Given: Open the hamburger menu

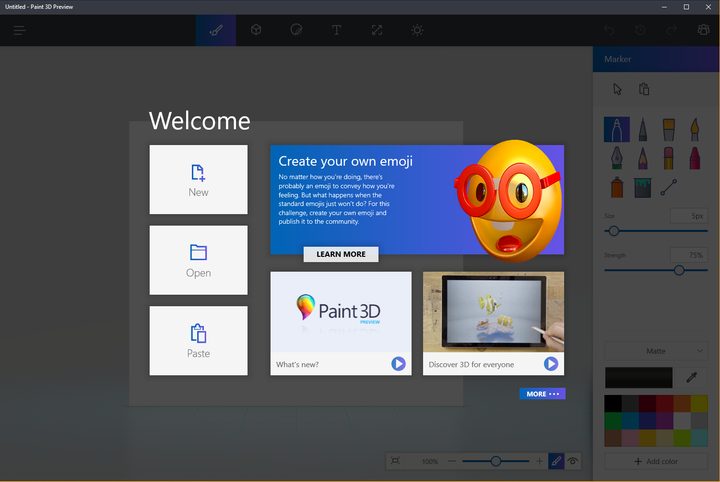Looking at the screenshot, I should click(x=19, y=30).
